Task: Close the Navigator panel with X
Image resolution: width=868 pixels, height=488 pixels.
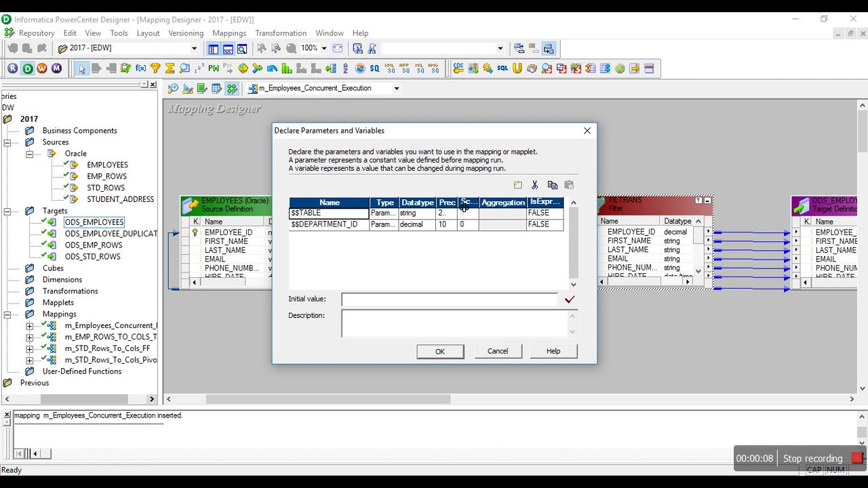Action: coord(153,85)
